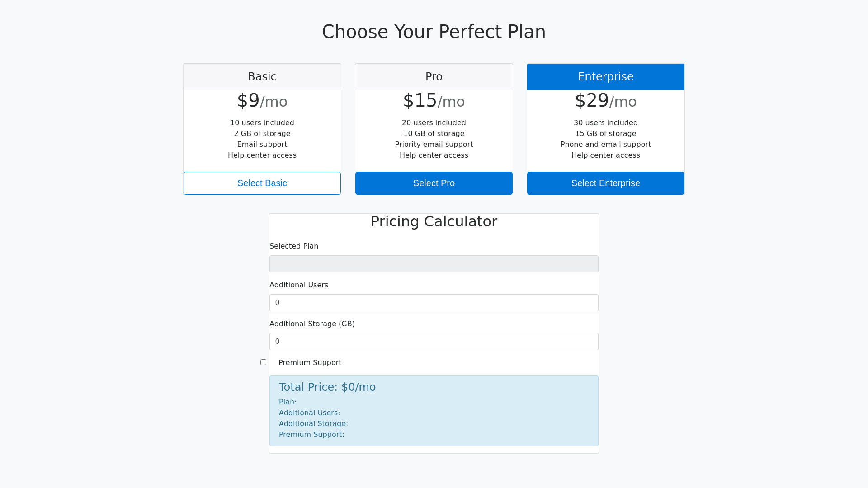Click the Additional Users label

click(299, 285)
